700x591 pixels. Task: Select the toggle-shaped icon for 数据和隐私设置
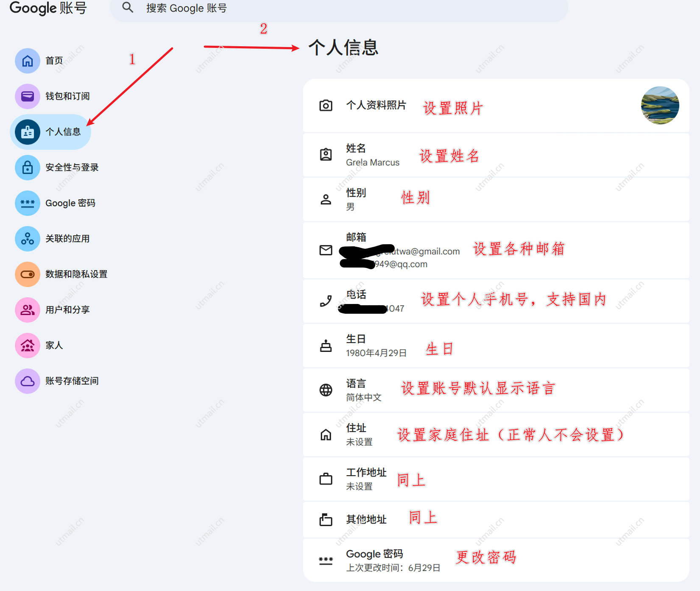click(x=28, y=274)
